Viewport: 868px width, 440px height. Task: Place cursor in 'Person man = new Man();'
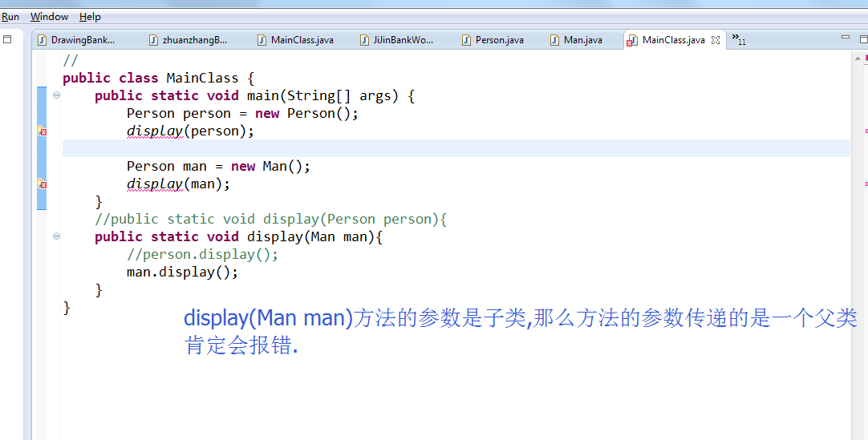pyautogui.click(x=218, y=167)
